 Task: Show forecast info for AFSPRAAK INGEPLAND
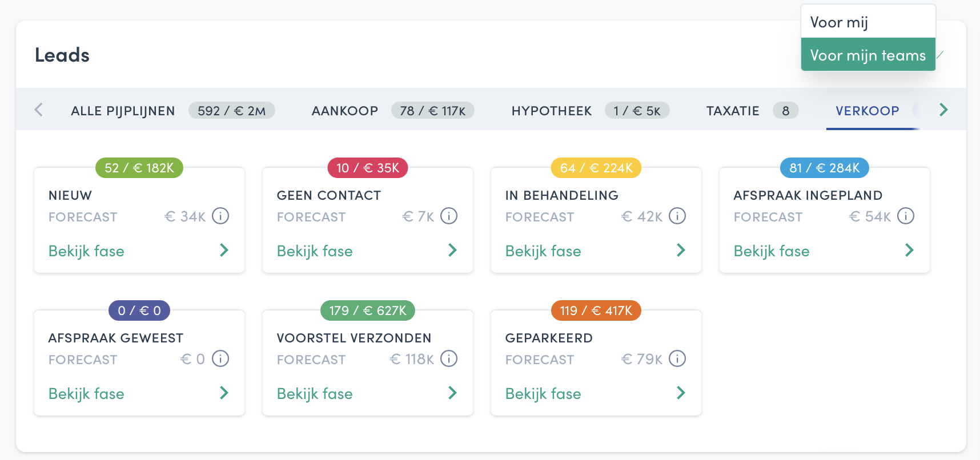[906, 216]
